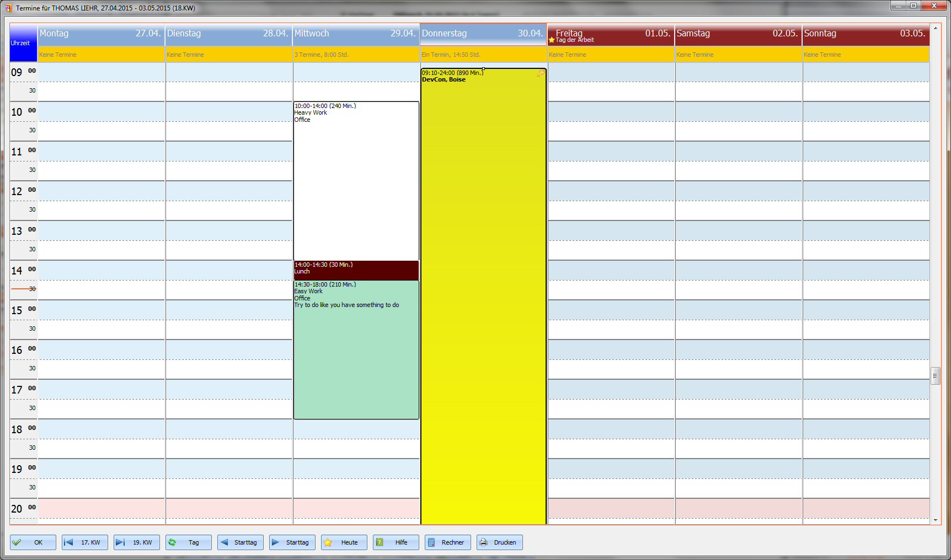
Task: Click the question-mark icon on Hilfe button
Action: [380, 542]
